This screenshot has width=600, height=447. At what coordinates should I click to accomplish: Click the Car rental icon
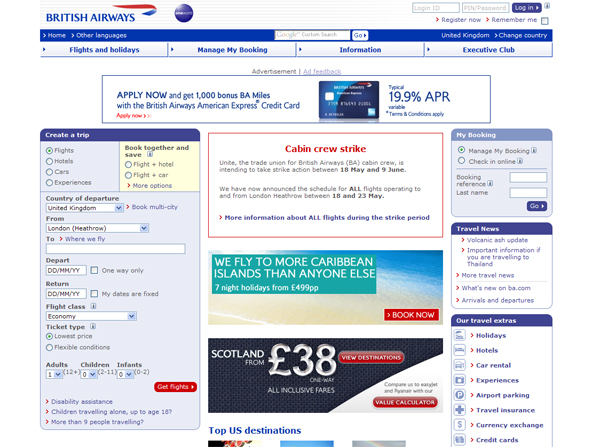point(460,365)
